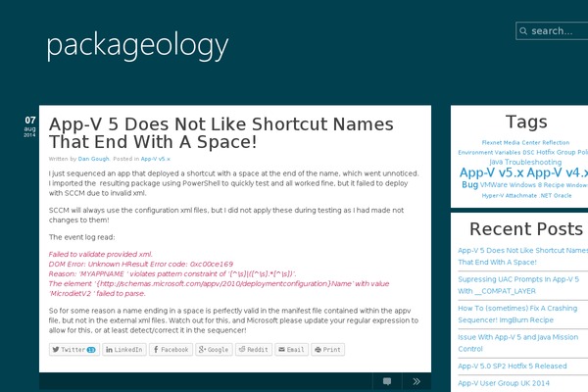Select the Hotfix tag
Image resolution: width=588 pixels, height=392 pixels.
tap(546, 152)
